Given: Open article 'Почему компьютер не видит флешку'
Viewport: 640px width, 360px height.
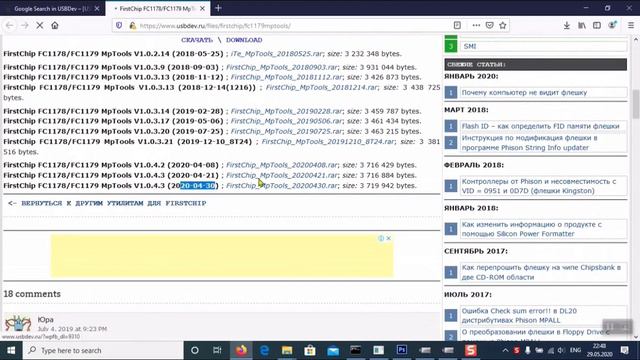Looking at the screenshot, I should 524,93.
